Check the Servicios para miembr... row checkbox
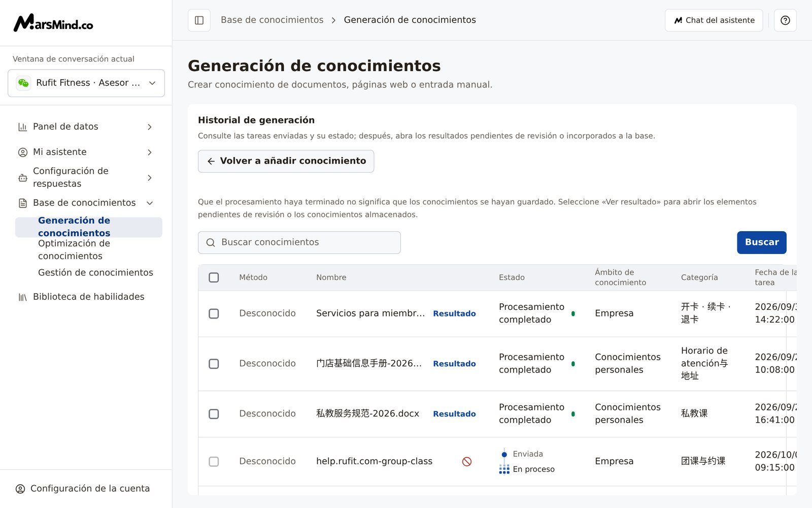The height and width of the screenshot is (508, 812). [214, 313]
